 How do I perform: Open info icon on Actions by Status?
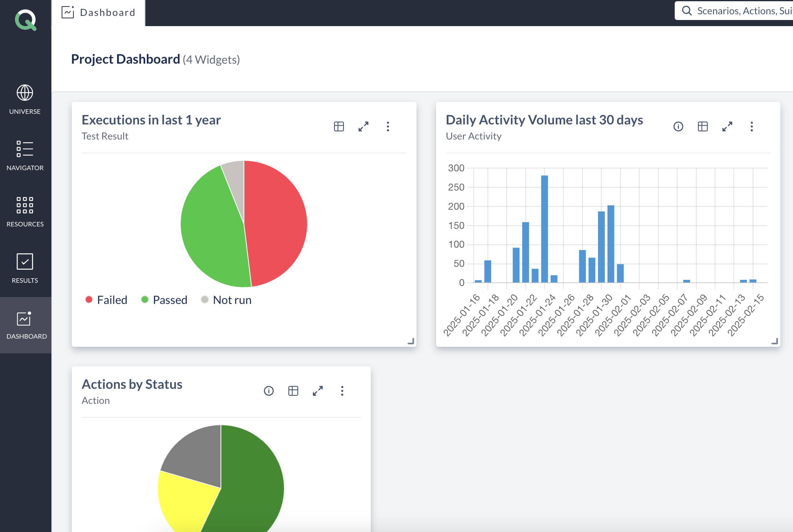pos(268,391)
